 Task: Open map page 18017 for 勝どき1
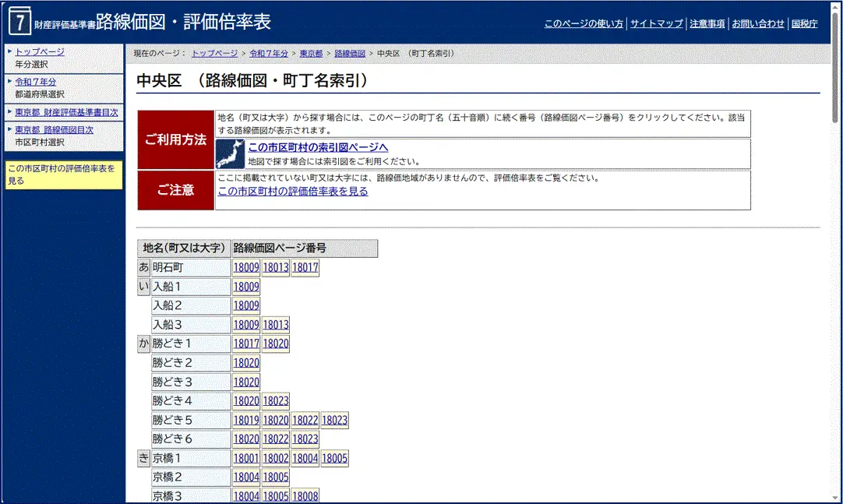(246, 343)
